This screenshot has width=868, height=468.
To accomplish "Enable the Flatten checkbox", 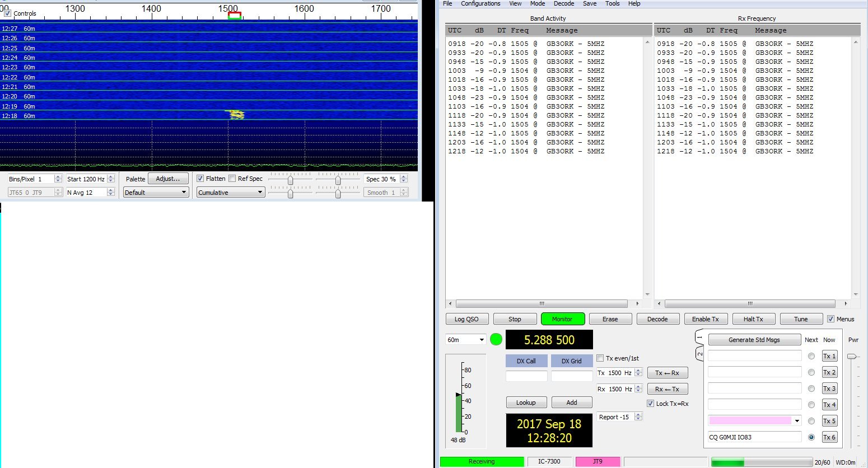I will pos(200,179).
